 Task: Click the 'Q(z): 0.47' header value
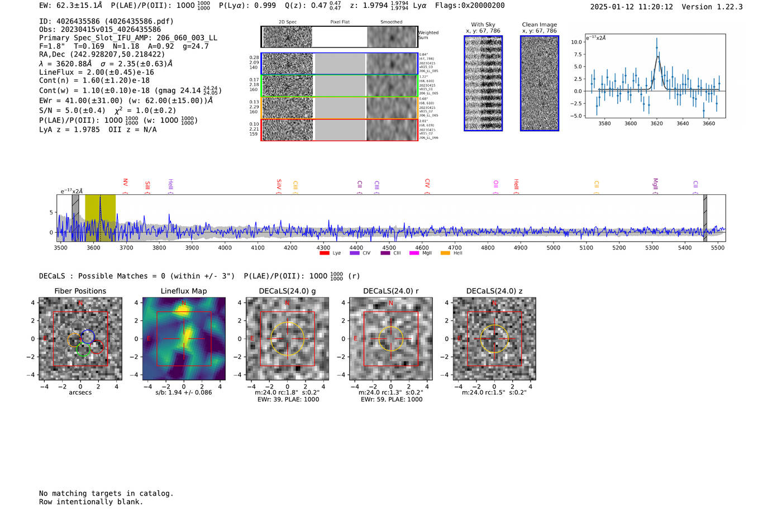pyautogui.click(x=306, y=6)
